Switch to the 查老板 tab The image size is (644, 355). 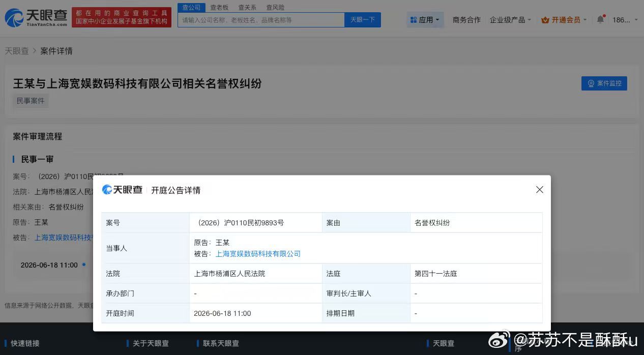(x=219, y=8)
